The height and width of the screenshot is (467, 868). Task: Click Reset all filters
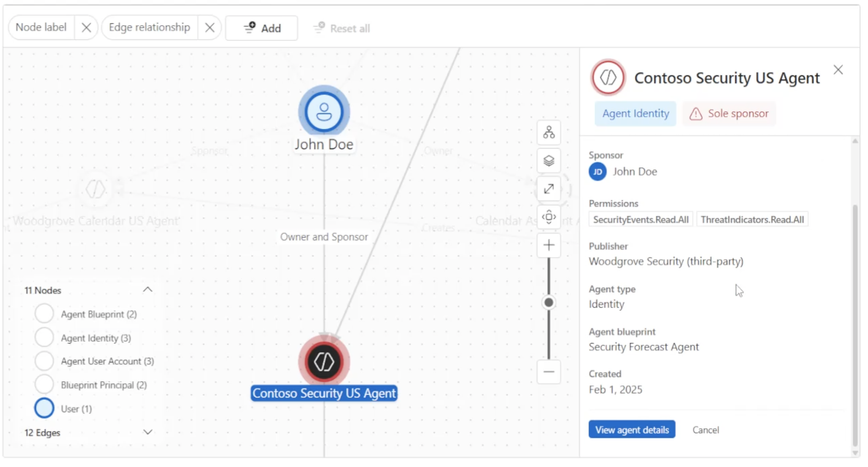tap(341, 28)
